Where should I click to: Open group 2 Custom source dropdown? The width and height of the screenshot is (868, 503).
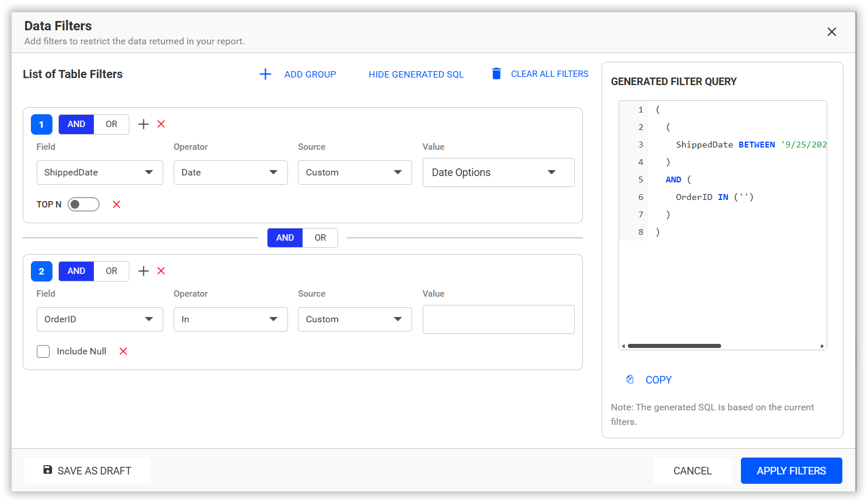pos(355,319)
